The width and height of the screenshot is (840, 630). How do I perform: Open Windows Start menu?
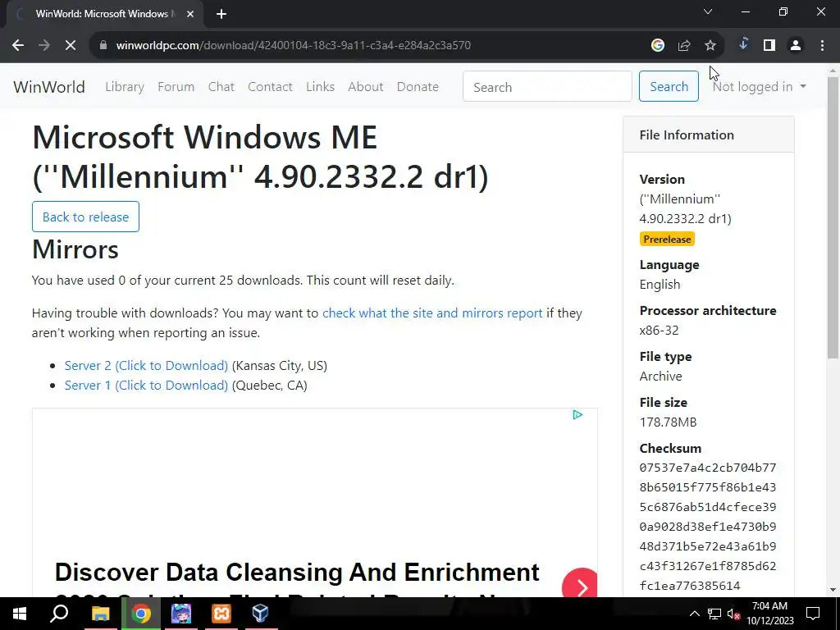click(x=20, y=614)
